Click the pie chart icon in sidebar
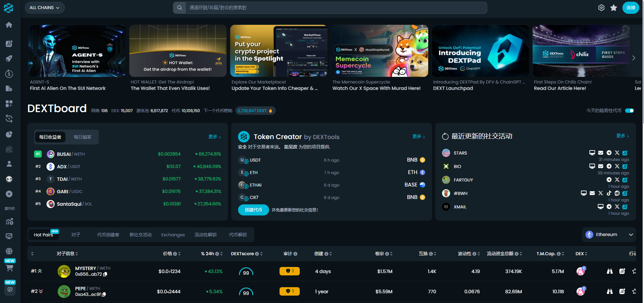This screenshot has height=303, width=644. coord(9,134)
